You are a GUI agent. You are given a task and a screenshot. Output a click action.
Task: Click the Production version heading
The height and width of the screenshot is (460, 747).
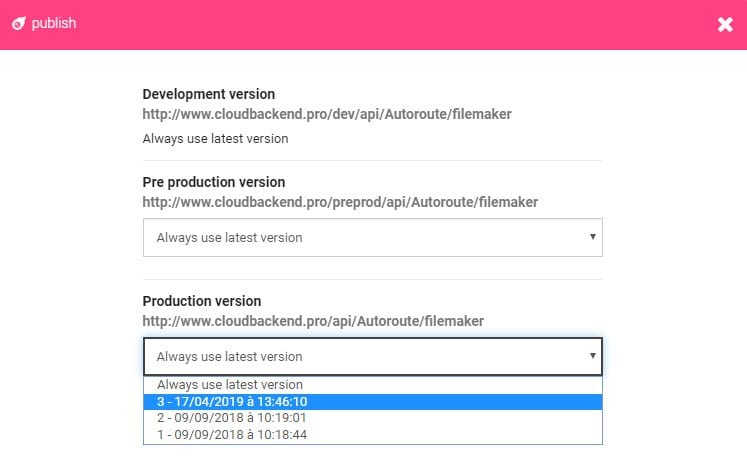click(x=202, y=301)
